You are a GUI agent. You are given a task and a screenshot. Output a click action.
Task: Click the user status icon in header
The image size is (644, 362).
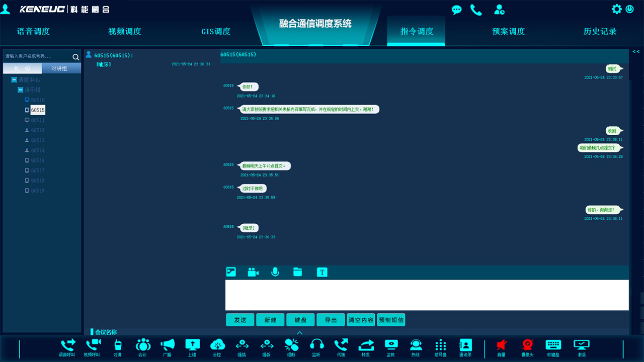click(x=499, y=10)
